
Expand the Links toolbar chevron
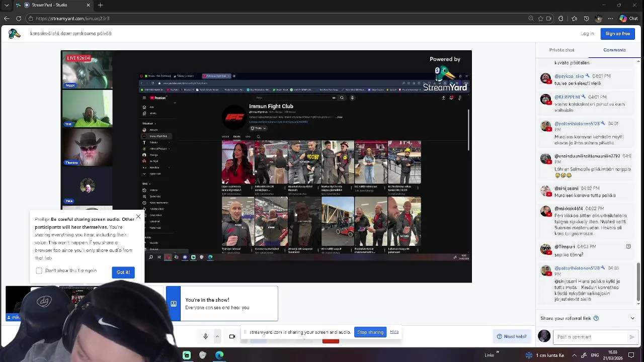click(x=498, y=353)
